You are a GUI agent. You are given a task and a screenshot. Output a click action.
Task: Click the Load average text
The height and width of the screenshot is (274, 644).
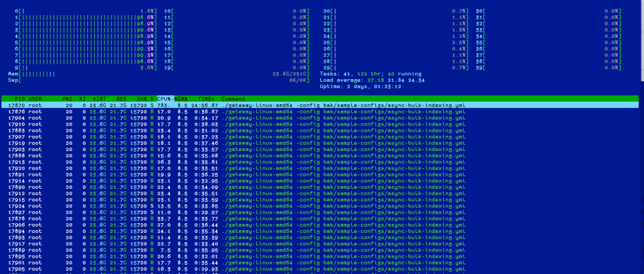[372, 80]
